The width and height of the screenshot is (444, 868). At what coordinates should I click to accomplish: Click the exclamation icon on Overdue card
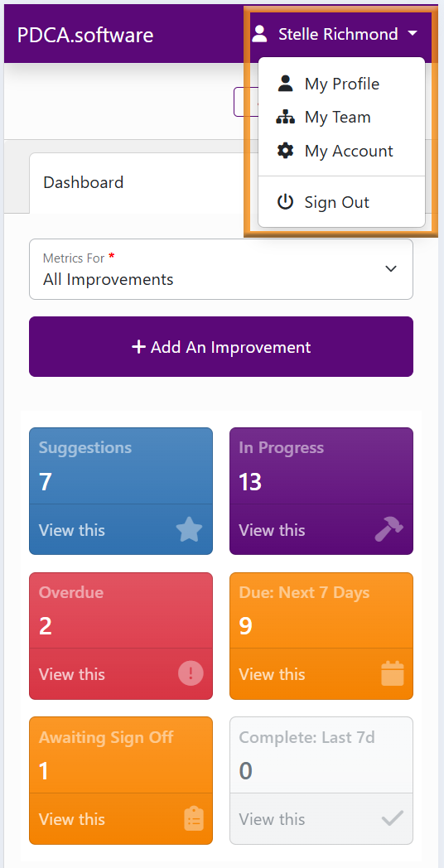(191, 673)
